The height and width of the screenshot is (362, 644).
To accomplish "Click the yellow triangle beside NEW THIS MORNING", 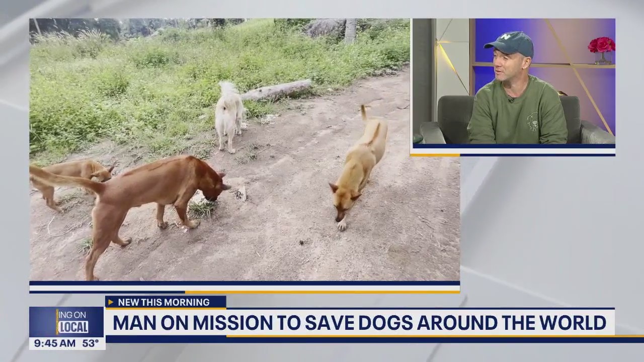I will click(111, 302).
